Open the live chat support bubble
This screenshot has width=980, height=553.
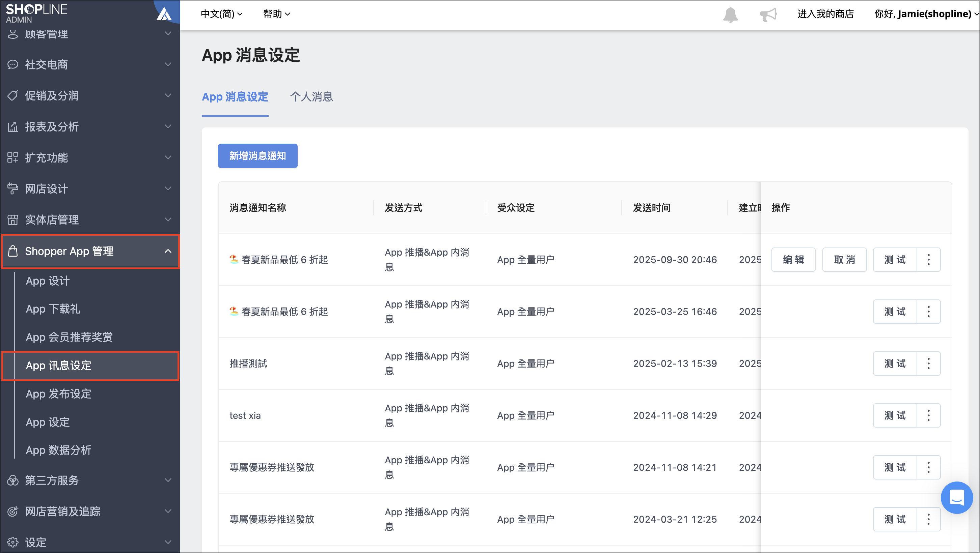956,497
